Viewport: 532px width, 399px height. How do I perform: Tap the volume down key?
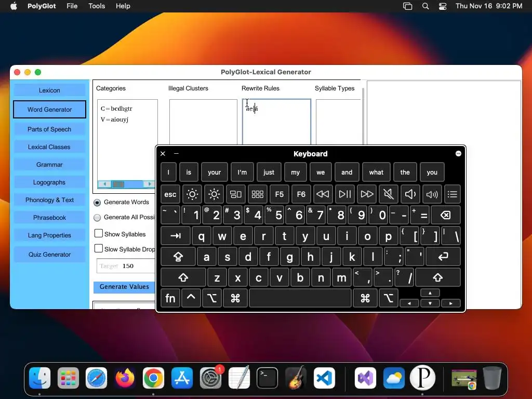(x=410, y=194)
